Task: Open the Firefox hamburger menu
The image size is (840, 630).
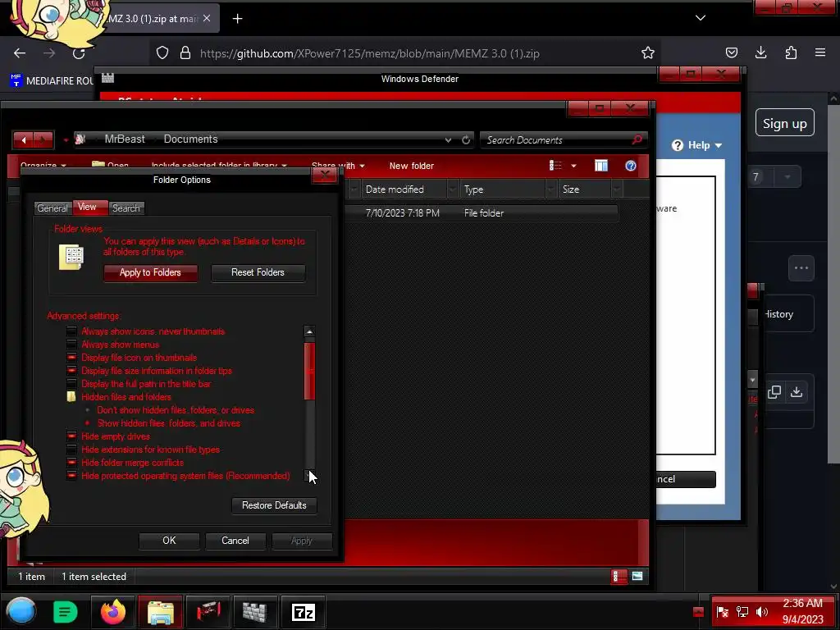Action: pos(820,52)
